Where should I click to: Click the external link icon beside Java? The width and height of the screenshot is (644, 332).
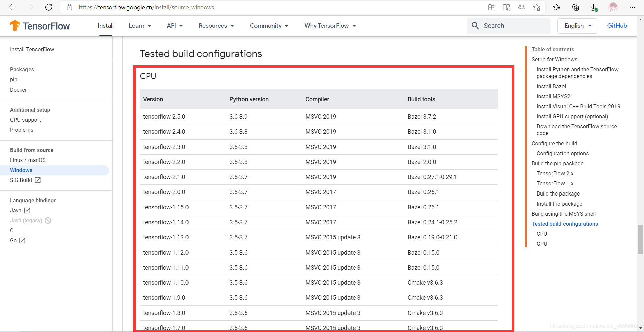(x=27, y=211)
